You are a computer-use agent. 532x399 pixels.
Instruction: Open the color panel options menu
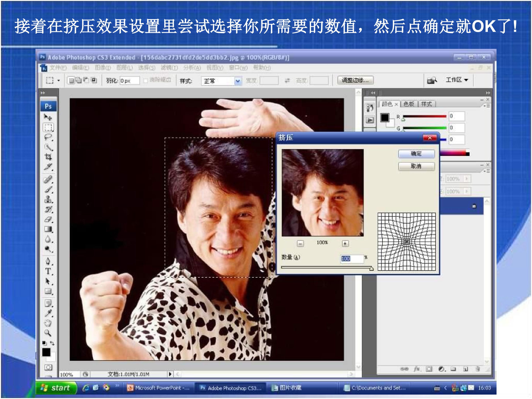(x=487, y=106)
